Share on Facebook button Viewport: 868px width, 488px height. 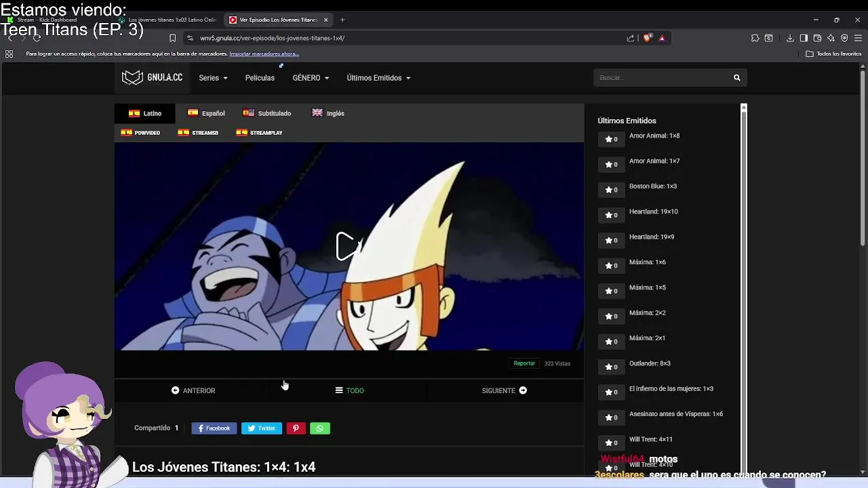(214, 428)
